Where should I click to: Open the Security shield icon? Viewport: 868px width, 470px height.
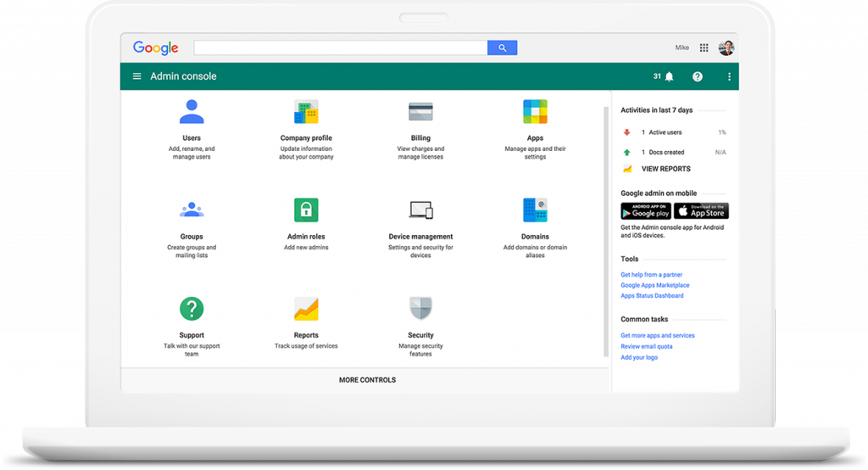420,308
